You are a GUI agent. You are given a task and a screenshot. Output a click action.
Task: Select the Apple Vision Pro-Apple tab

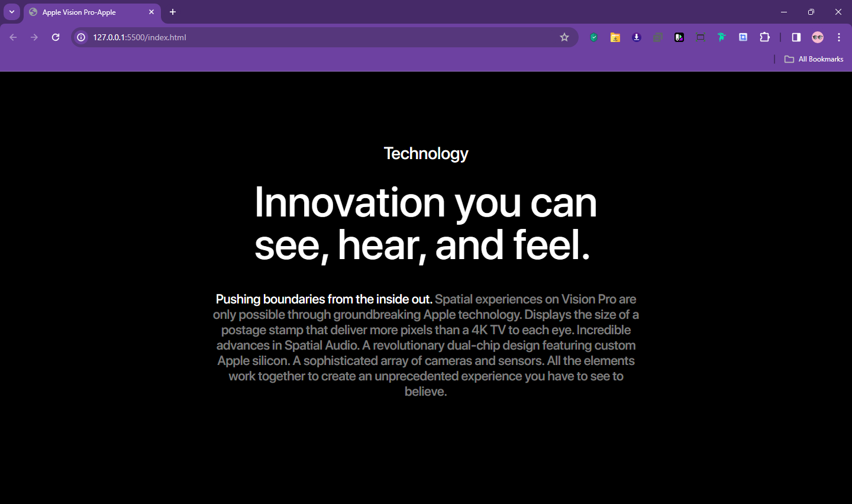pyautogui.click(x=92, y=12)
